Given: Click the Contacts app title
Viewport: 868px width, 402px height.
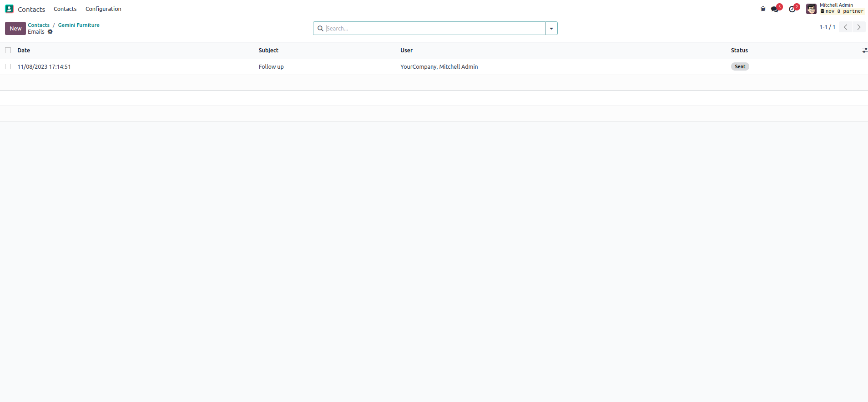Looking at the screenshot, I should tap(31, 9).
